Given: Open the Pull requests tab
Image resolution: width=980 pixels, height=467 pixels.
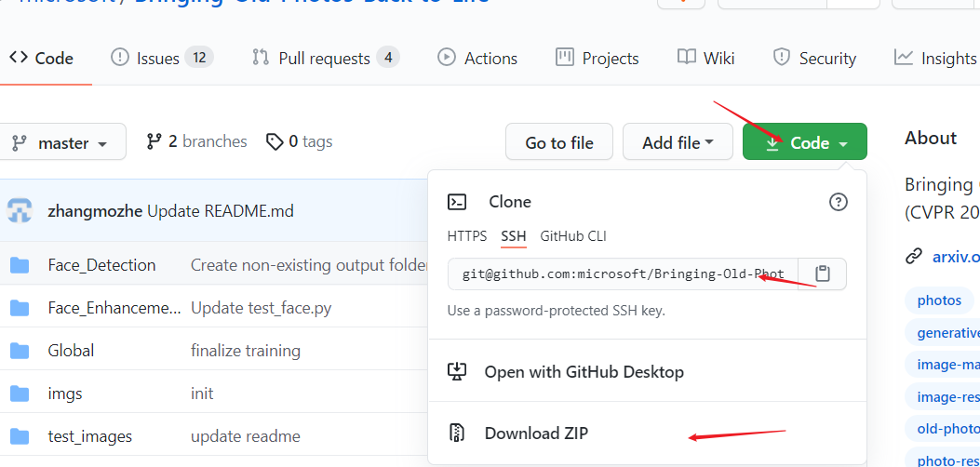Looking at the screenshot, I should (325, 59).
